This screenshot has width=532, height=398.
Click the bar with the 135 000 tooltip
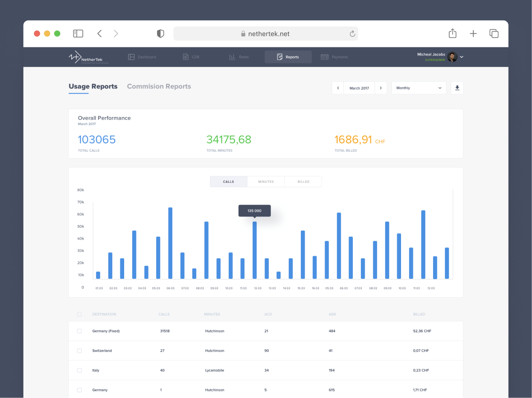click(255, 250)
